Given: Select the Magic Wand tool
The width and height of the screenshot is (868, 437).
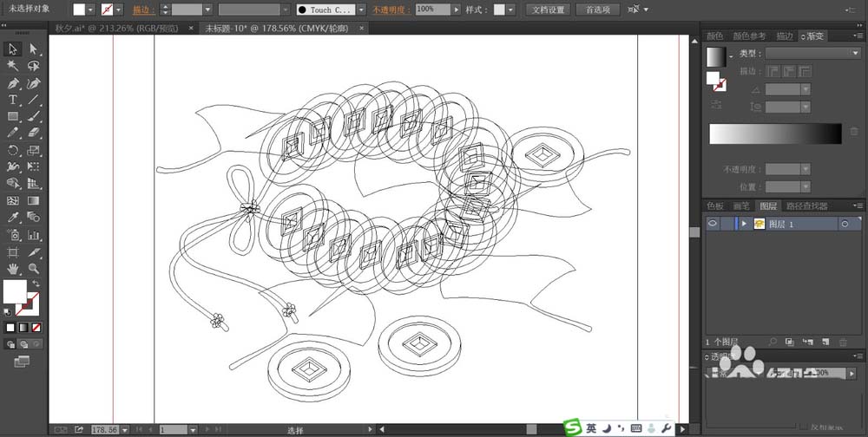Looking at the screenshot, I should click(x=13, y=66).
